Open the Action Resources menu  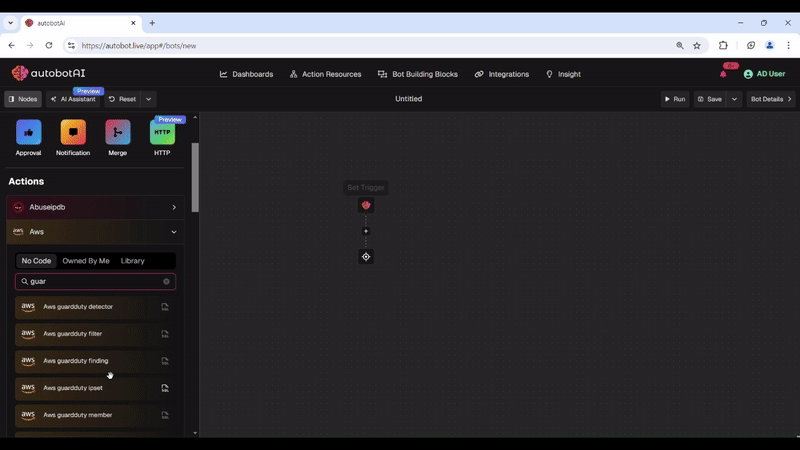tap(326, 74)
